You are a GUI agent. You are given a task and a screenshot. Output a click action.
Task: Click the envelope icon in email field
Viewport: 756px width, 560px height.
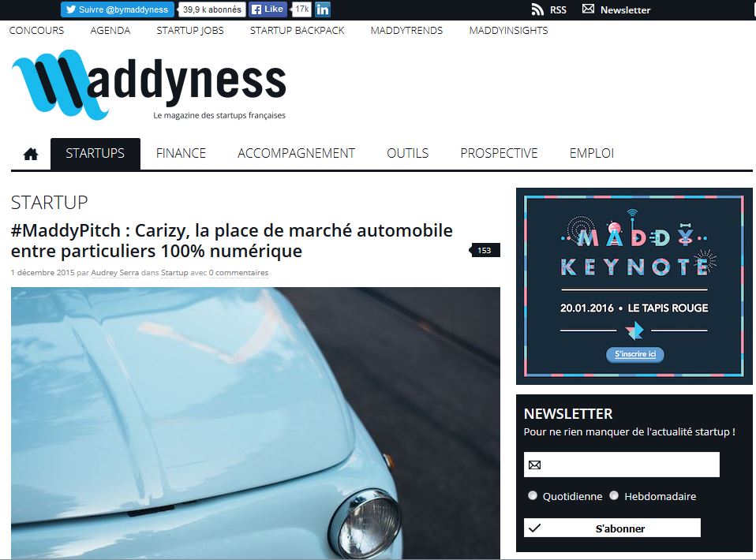535,465
